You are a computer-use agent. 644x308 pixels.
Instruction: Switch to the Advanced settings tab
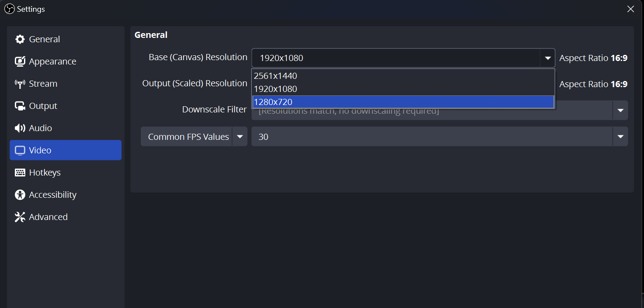click(x=20, y=217)
